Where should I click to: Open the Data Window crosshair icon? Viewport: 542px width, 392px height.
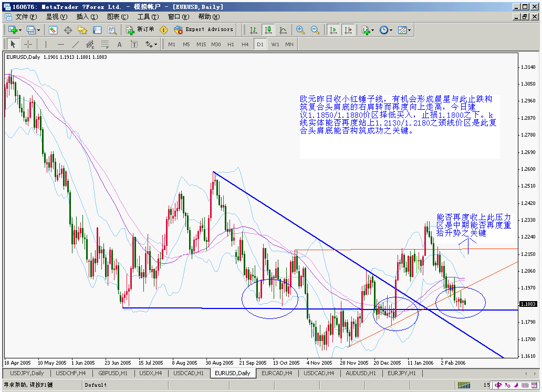pos(68,30)
